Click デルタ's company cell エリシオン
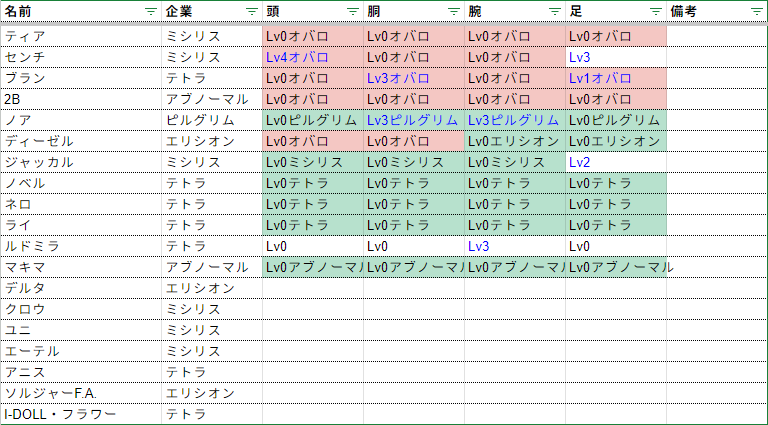 point(212,289)
